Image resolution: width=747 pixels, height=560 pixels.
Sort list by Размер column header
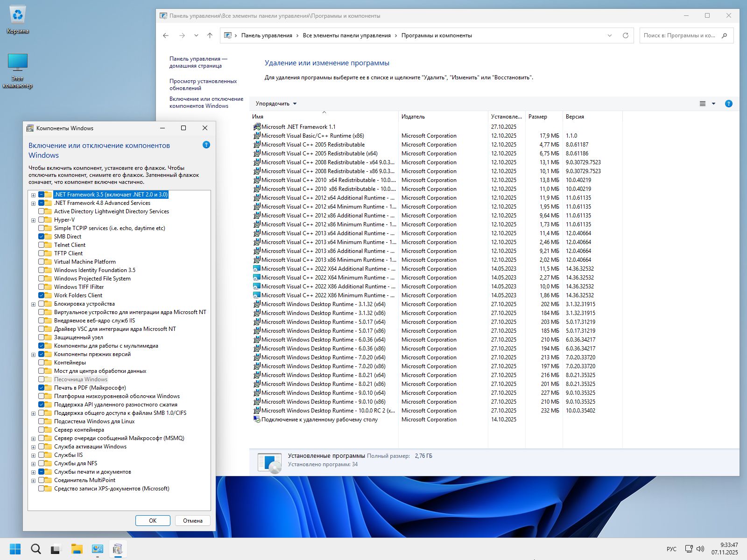point(538,117)
